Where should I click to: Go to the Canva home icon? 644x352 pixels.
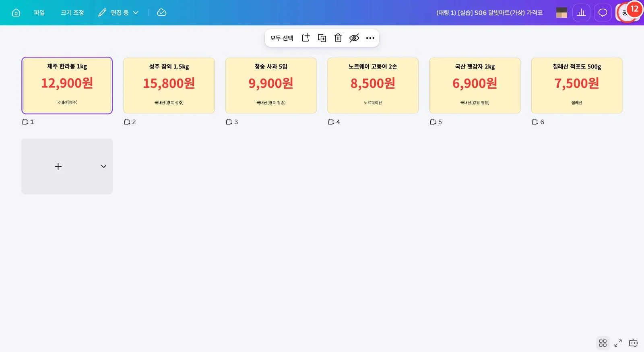[x=16, y=12]
